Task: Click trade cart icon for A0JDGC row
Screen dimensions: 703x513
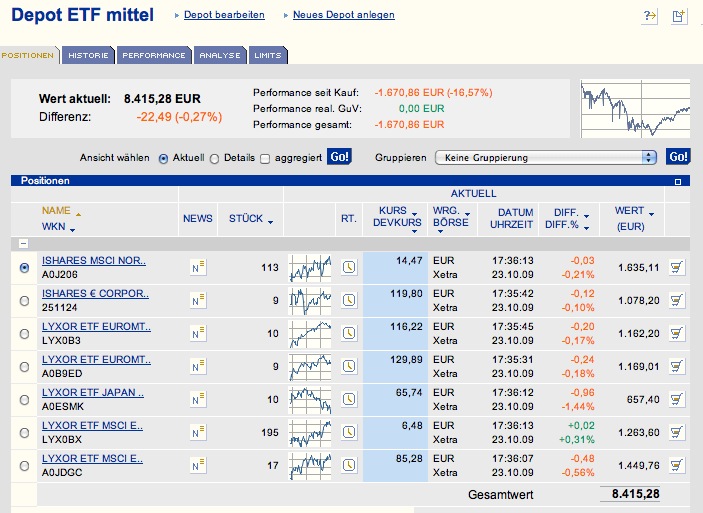Action: (x=677, y=465)
